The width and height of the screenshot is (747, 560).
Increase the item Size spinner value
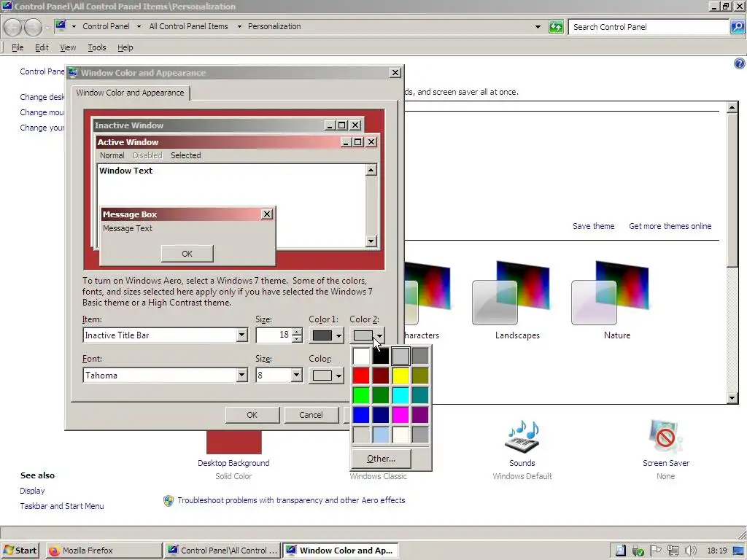pos(298,332)
